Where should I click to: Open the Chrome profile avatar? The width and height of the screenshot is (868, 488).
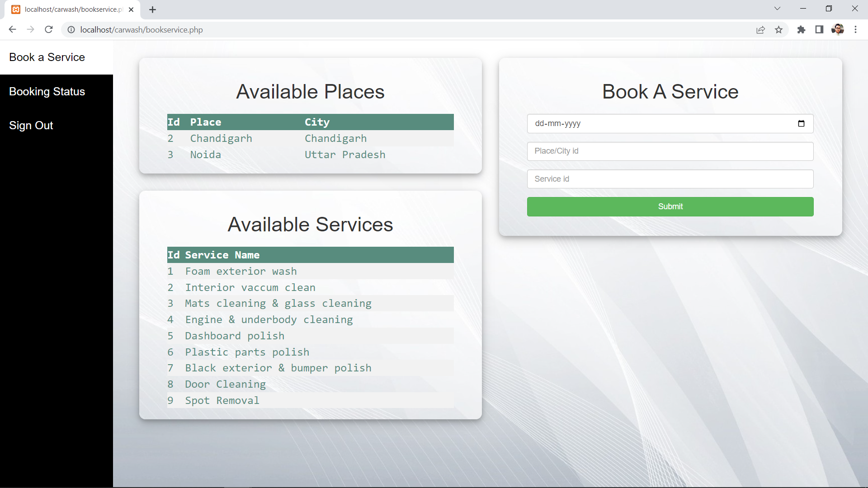(x=837, y=29)
